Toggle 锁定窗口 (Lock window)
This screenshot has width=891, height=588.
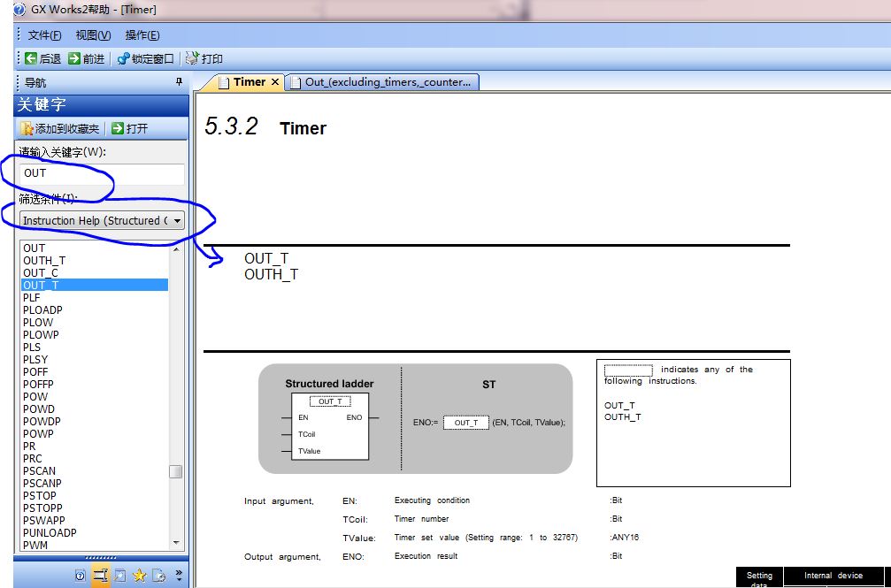[x=145, y=58]
